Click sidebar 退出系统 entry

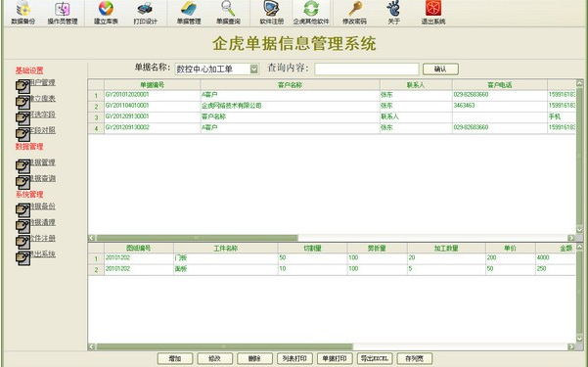point(35,256)
